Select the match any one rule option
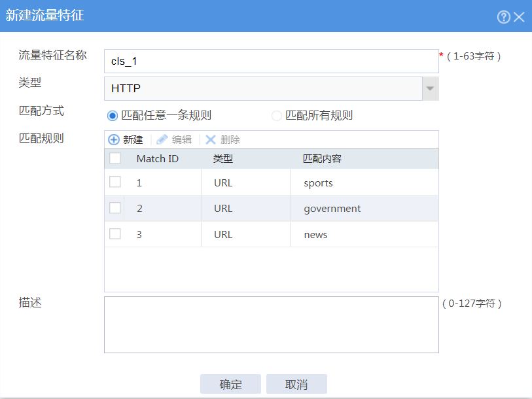Viewport: 532px width, 399px height. point(113,116)
